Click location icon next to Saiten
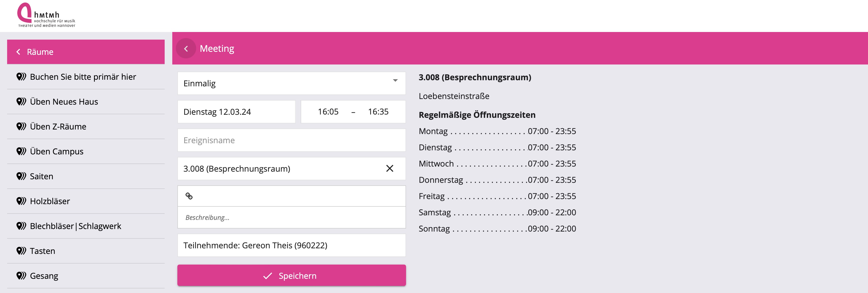Image resolution: width=868 pixels, height=293 pixels. (x=21, y=176)
